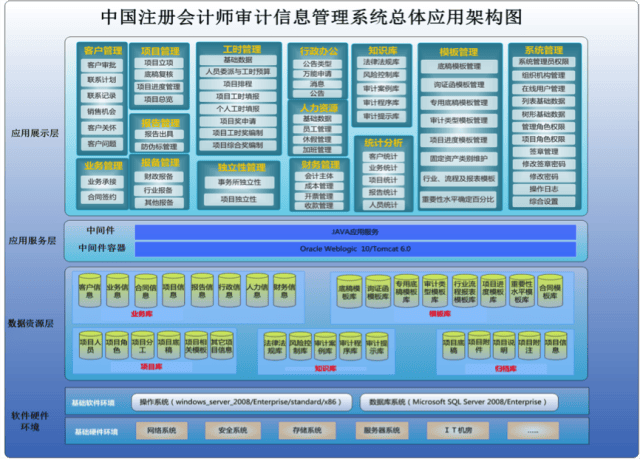Select the 底稿模板库 cylinder
The height and width of the screenshot is (459, 640).
[349, 292]
